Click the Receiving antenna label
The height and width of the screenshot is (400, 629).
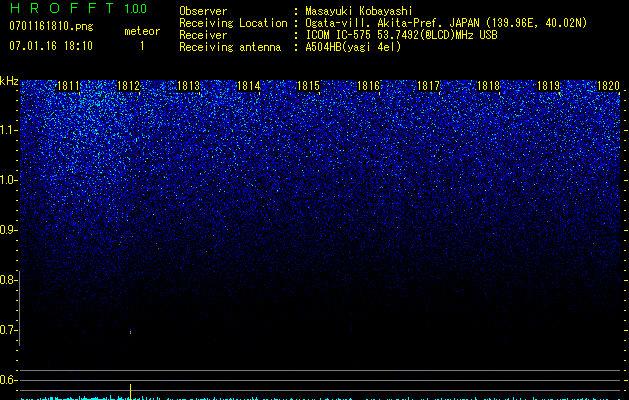coord(230,47)
